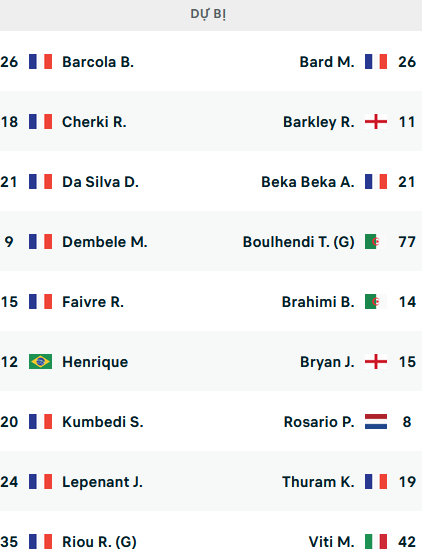Click the Algeria flag beside Boulhendi T. (G)
Screen dimensions: 422x559
click(376, 241)
